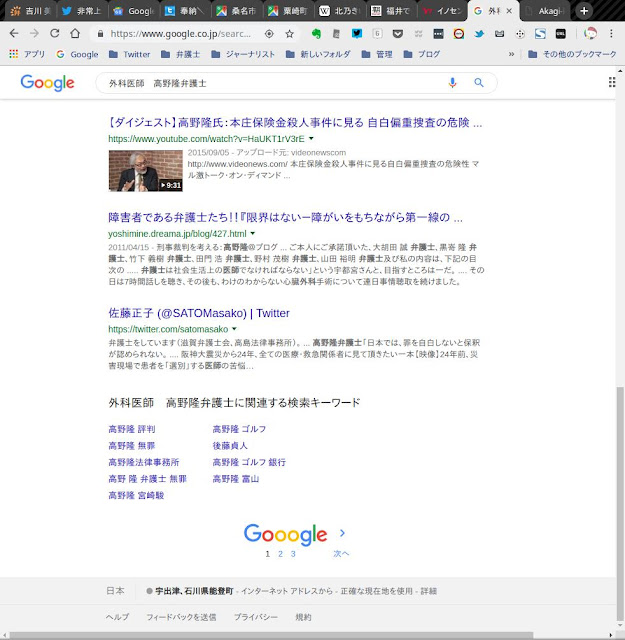The image size is (625, 640).
Task: Expand the arrow next to youtube.com URL
Action: [x=311, y=138]
